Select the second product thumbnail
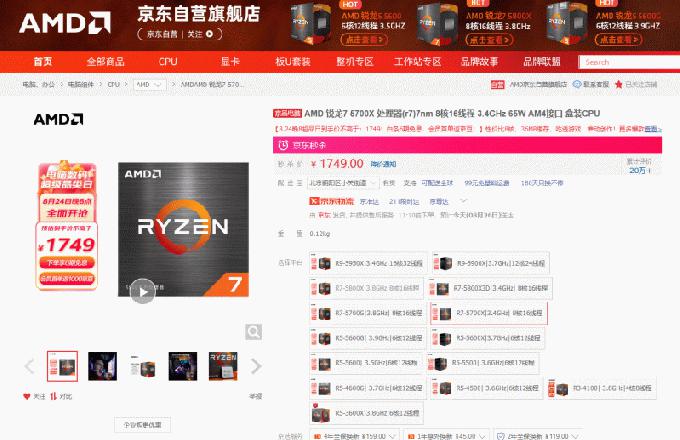The height and width of the screenshot is (440, 680). tap(102, 366)
